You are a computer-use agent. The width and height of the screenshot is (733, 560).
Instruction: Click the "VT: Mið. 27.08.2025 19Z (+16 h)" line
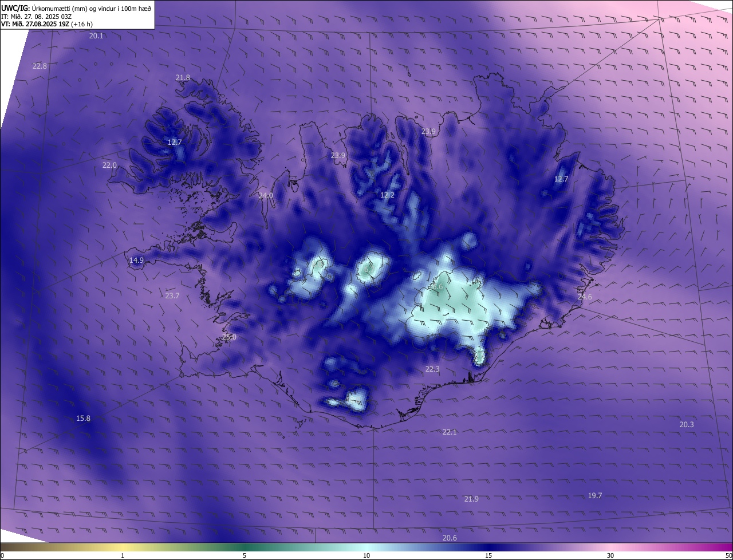point(47,24)
